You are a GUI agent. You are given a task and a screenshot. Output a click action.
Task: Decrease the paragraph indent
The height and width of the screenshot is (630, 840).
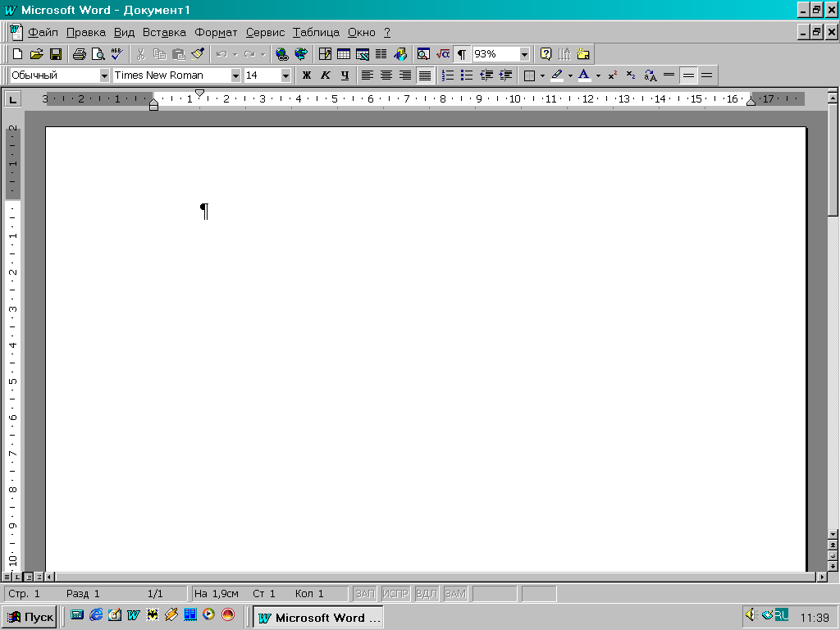pos(486,75)
